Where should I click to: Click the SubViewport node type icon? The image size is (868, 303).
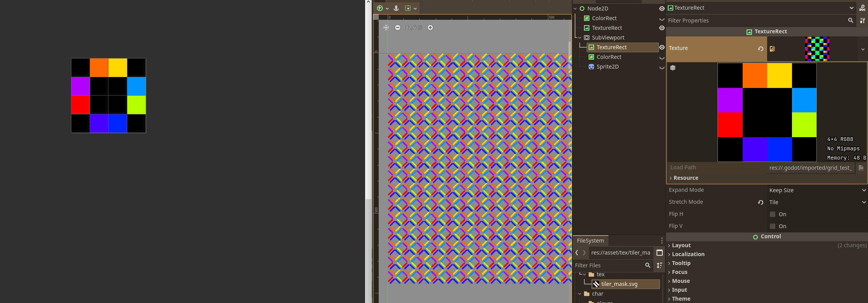(587, 38)
